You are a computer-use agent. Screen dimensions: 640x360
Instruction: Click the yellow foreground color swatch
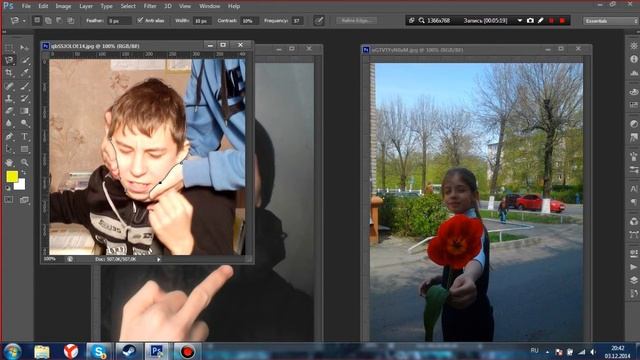click(x=12, y=176)
